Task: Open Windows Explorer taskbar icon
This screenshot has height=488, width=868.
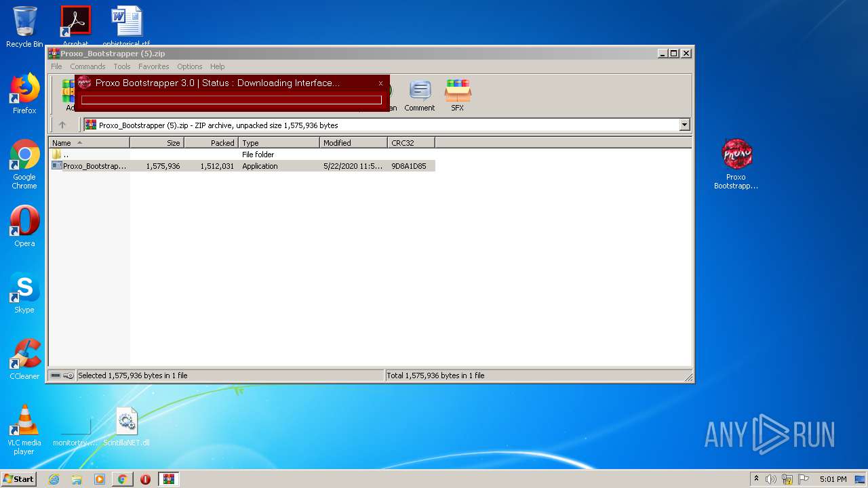Action: [x=77, y=479]
